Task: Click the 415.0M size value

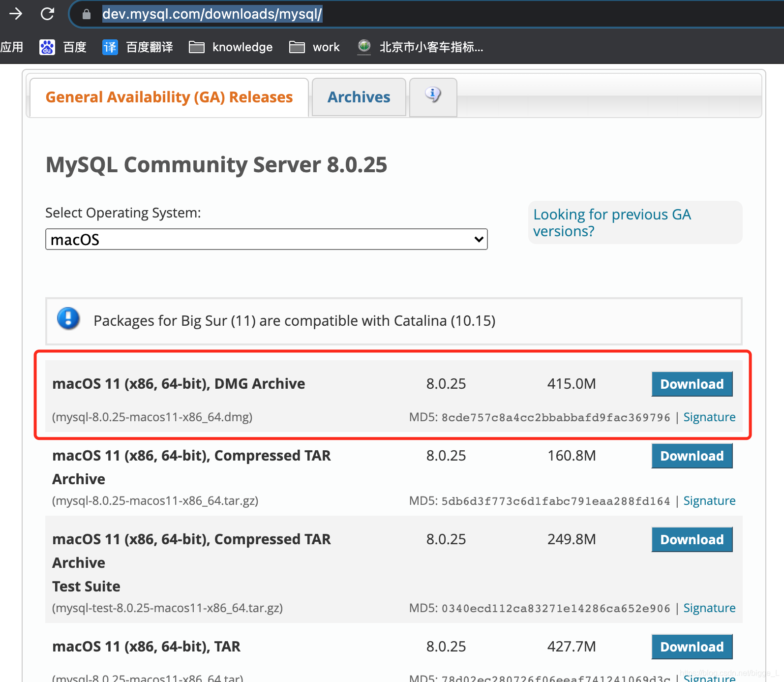Action: coord(572,384)
